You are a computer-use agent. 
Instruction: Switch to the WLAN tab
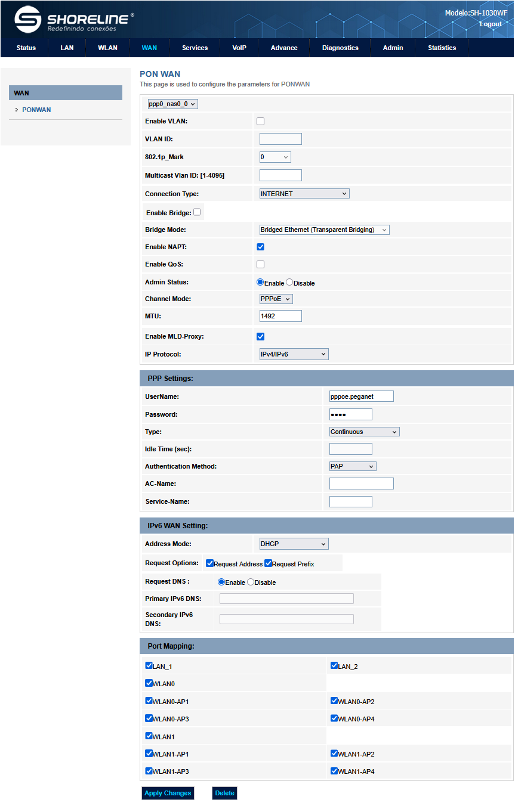(107, 48)
